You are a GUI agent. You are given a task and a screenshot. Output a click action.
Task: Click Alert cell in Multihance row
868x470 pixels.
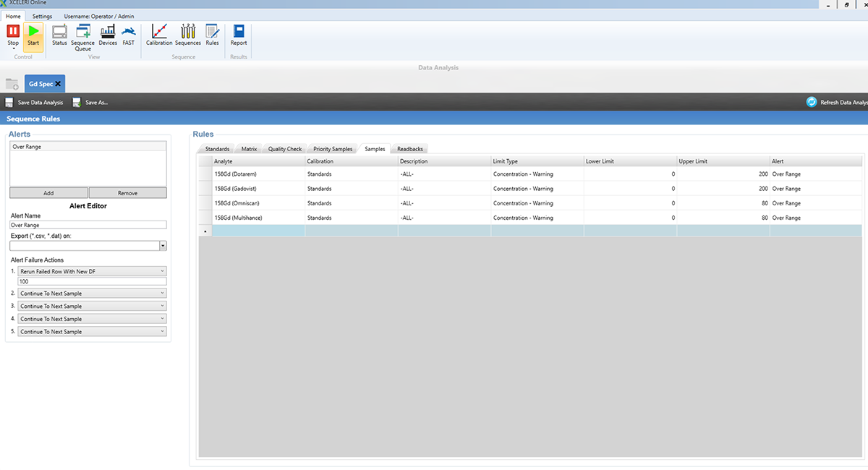point(816,218)
